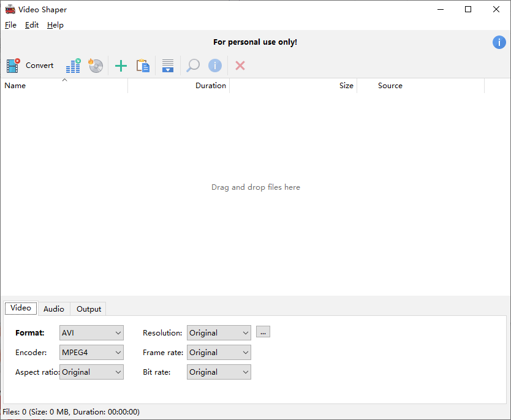This screenshot has height=420, width=511.
Task: Click the blue list download icon
Action: tap(168, 66)
